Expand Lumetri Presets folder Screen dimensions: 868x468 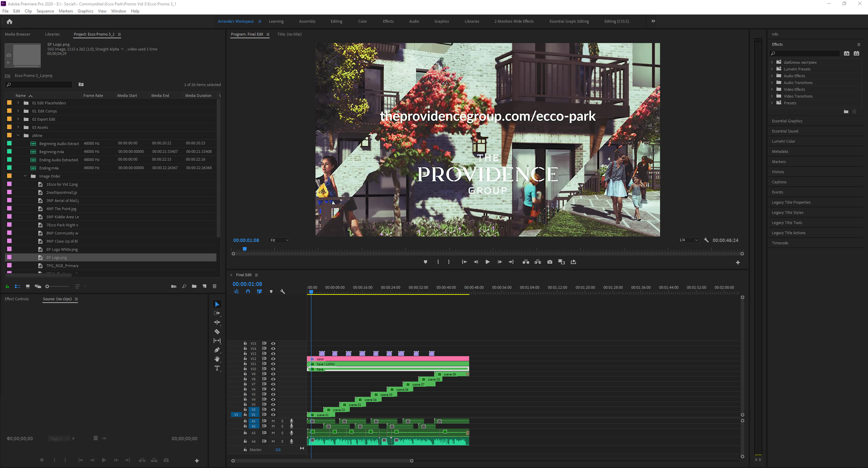coord(772,69)
